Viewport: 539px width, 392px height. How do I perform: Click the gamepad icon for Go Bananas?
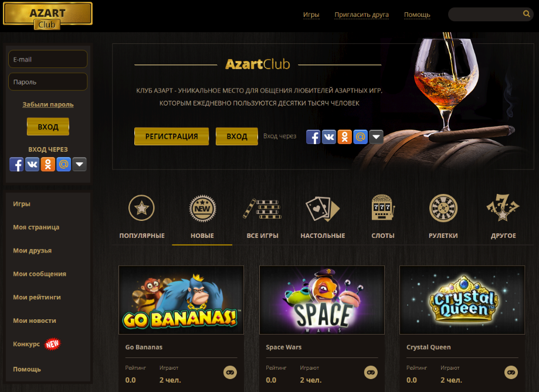pos(230,373)
